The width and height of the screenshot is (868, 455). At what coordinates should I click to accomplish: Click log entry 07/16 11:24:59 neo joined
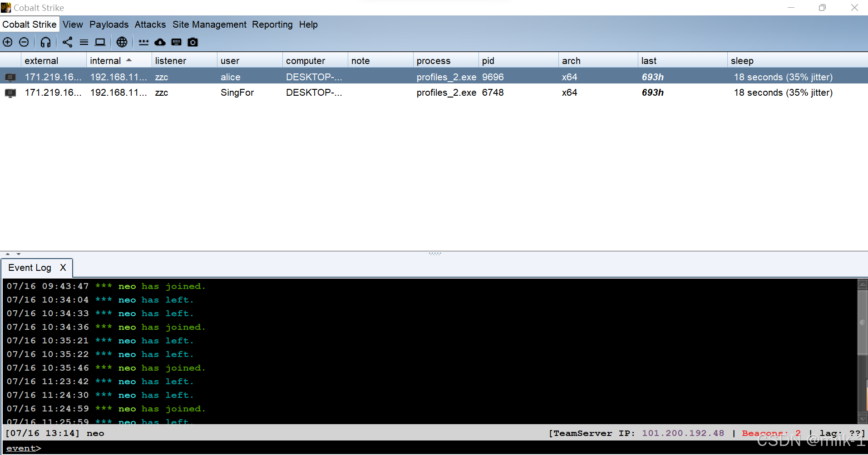(x=106, y=409)
